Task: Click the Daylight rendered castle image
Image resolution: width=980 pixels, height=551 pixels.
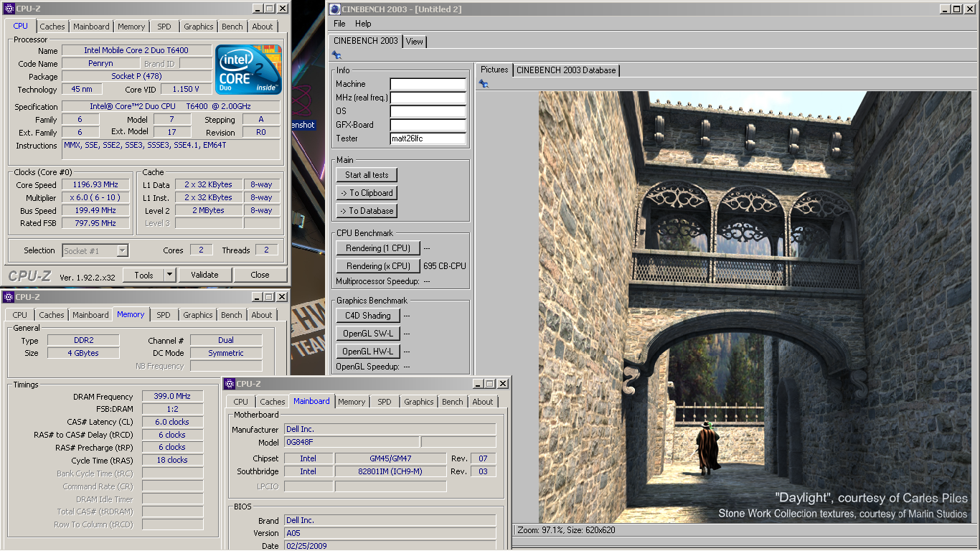Action: click(755, 307)
